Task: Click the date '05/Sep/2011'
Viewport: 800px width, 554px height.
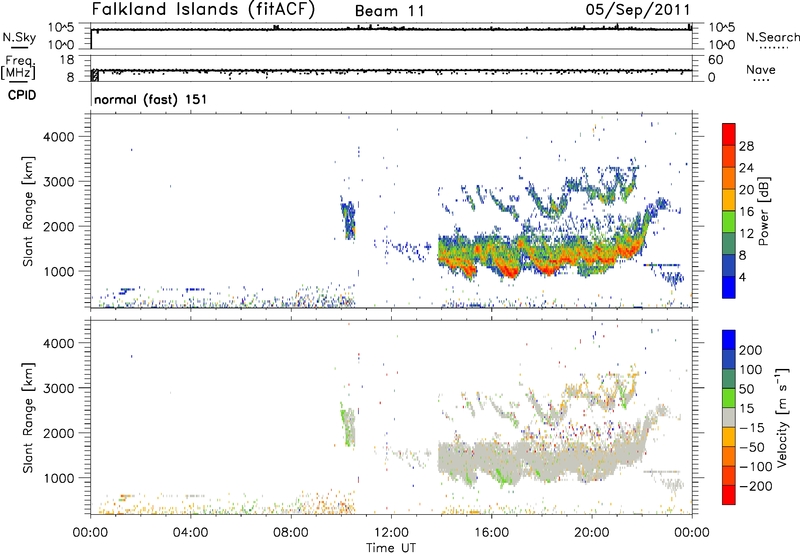Action: (x=638, y=10)
